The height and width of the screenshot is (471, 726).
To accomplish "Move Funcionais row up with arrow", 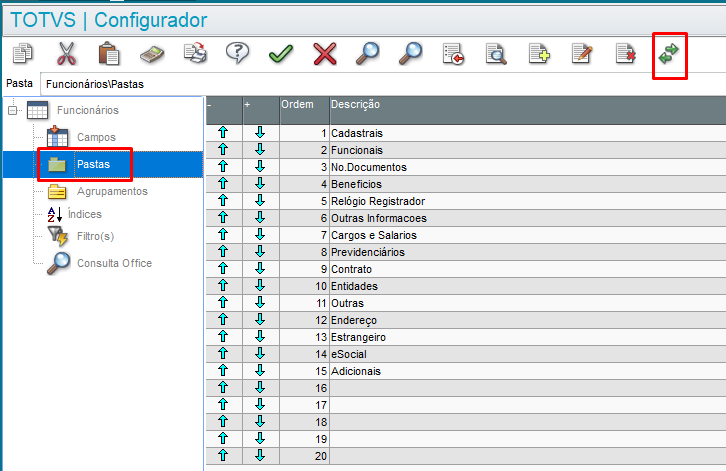I will point(223,150).
